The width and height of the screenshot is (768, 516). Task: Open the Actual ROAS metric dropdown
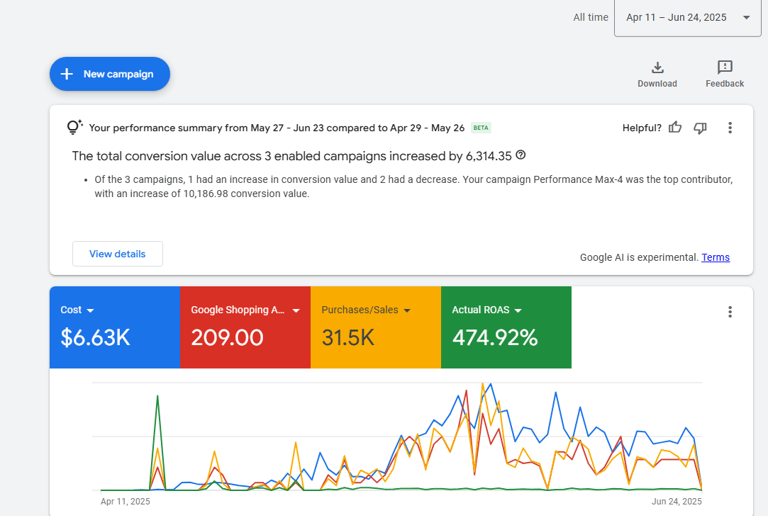pos(518,311)
